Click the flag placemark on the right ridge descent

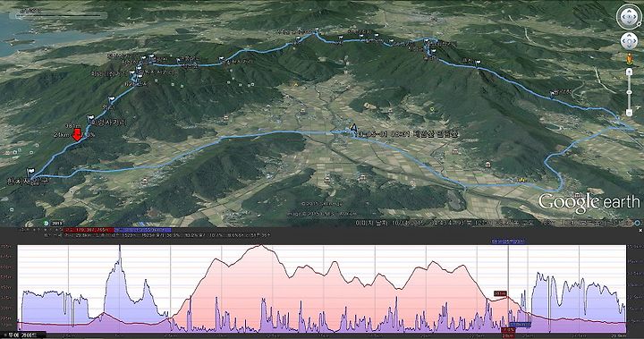point(478,63)
